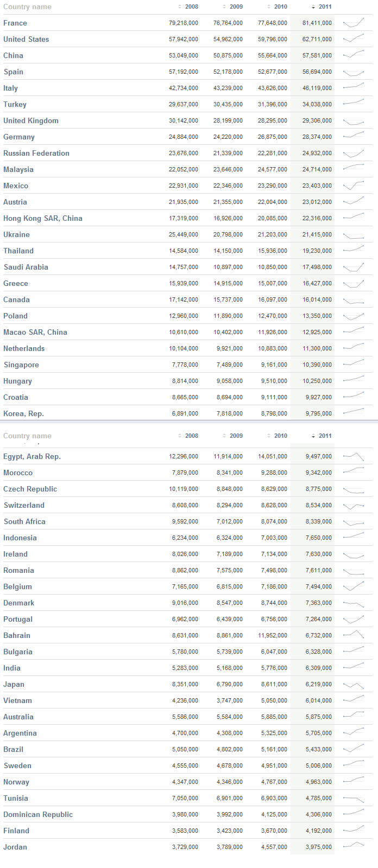Image resolution: width=378 pixels, height=868 pixels.
Task: Open the France sparkline trend chart
Action: tap(354, 23)
